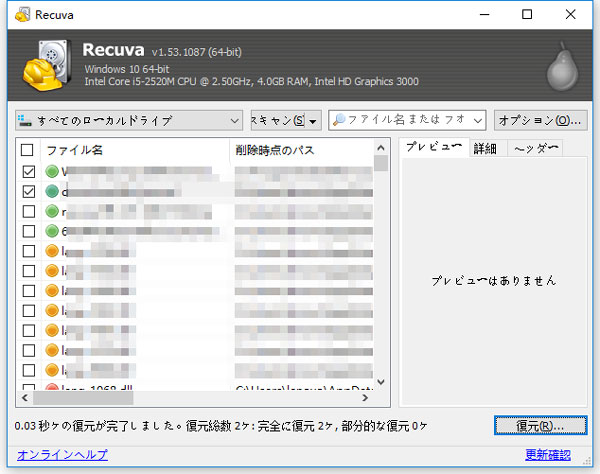Viewport: 600px width, 474px height.
Task: Close the Recuva window
Action: click(x=571, y=15)
